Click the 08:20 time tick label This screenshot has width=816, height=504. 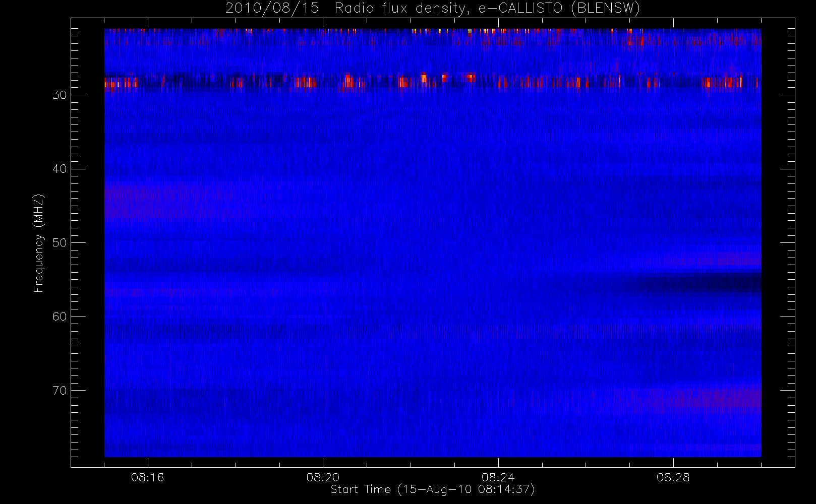(323, 477)
